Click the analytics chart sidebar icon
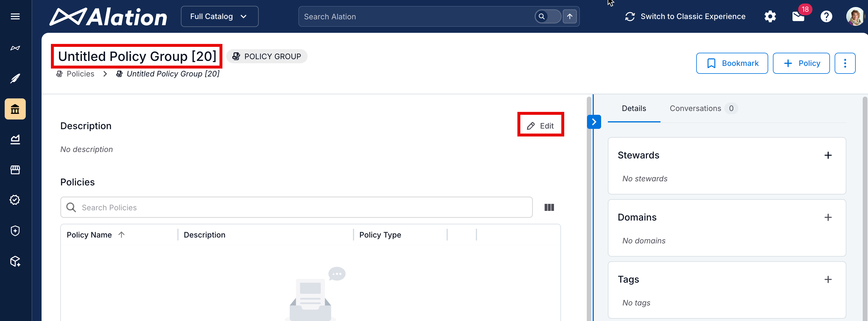 [x=15, y=139]
